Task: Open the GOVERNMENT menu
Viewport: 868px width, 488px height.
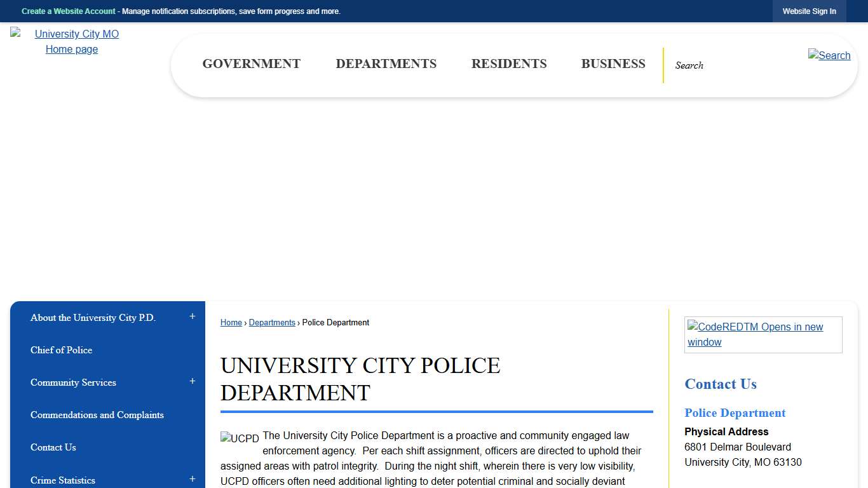Action: 251,64
